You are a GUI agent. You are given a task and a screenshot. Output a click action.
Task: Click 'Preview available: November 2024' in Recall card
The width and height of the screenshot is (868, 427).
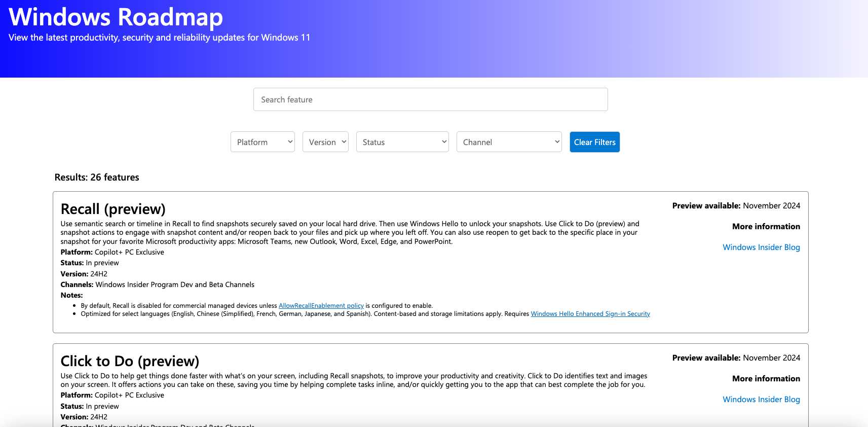click(736, 206)
